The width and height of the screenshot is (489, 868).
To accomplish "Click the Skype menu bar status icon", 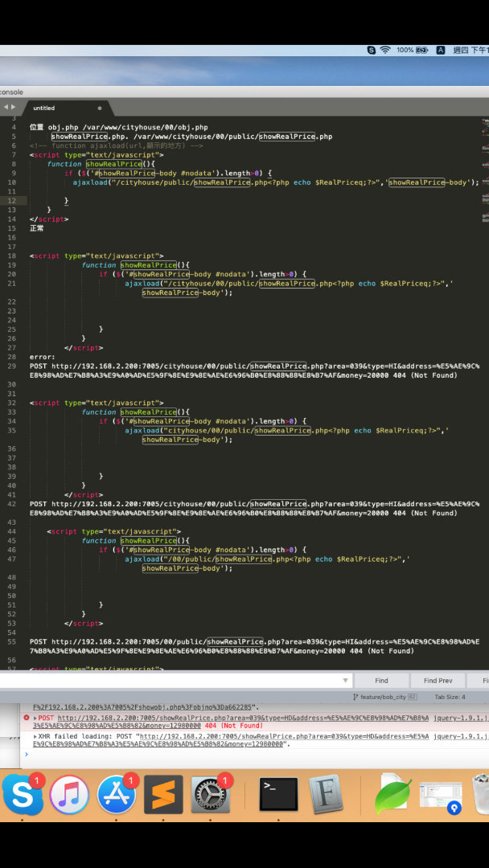I will click(372, 50).
